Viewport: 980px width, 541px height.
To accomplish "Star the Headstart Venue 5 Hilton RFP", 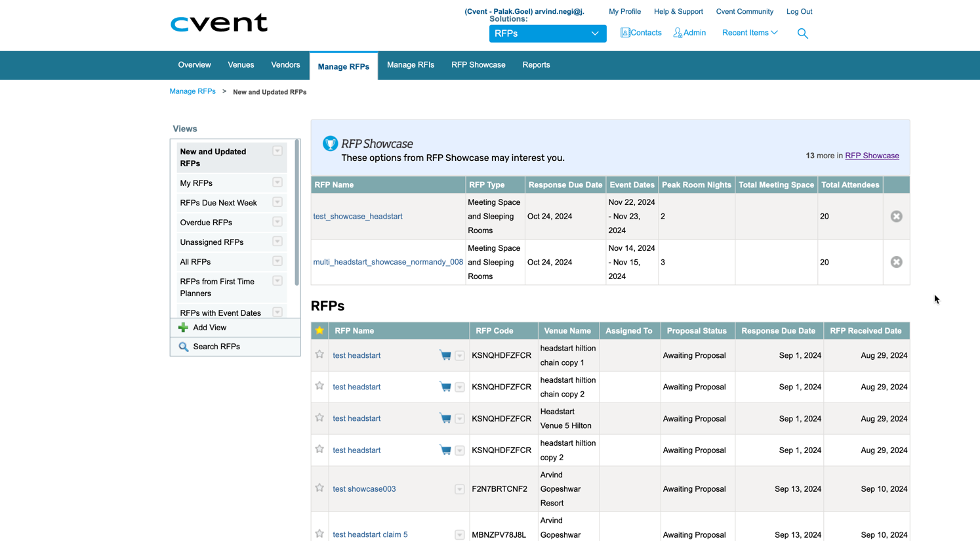I will (x=319, y=418).
